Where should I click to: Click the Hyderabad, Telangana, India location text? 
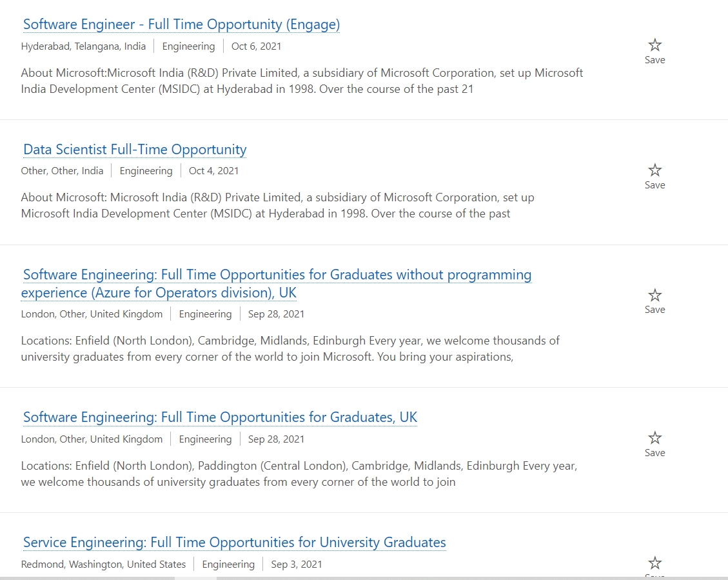tap(83, 46)
